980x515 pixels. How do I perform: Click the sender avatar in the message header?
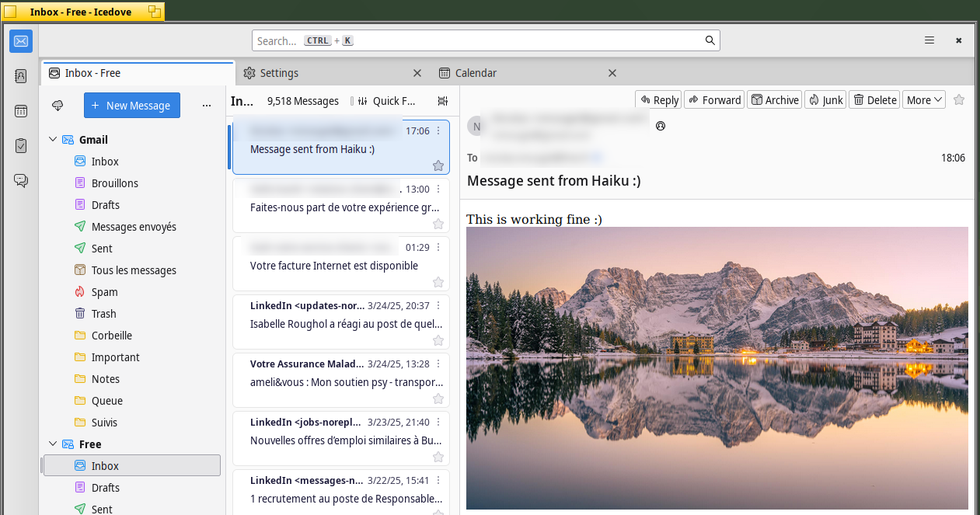point(475,126)
